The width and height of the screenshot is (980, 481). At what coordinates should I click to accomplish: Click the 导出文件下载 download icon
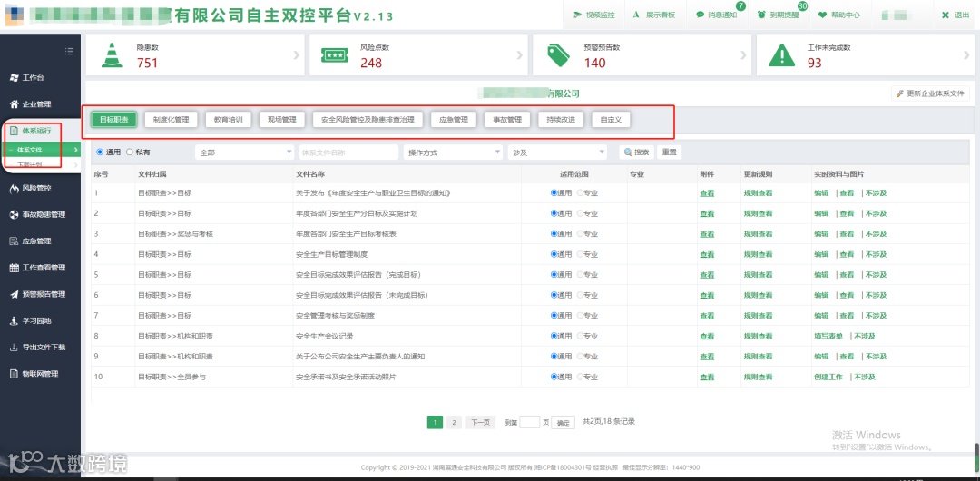14,348
